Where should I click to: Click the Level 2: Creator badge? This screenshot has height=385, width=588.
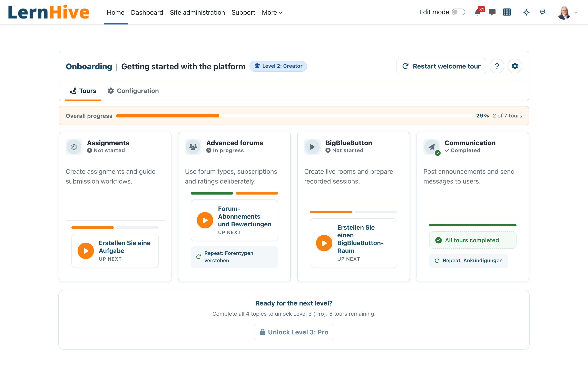278,66
